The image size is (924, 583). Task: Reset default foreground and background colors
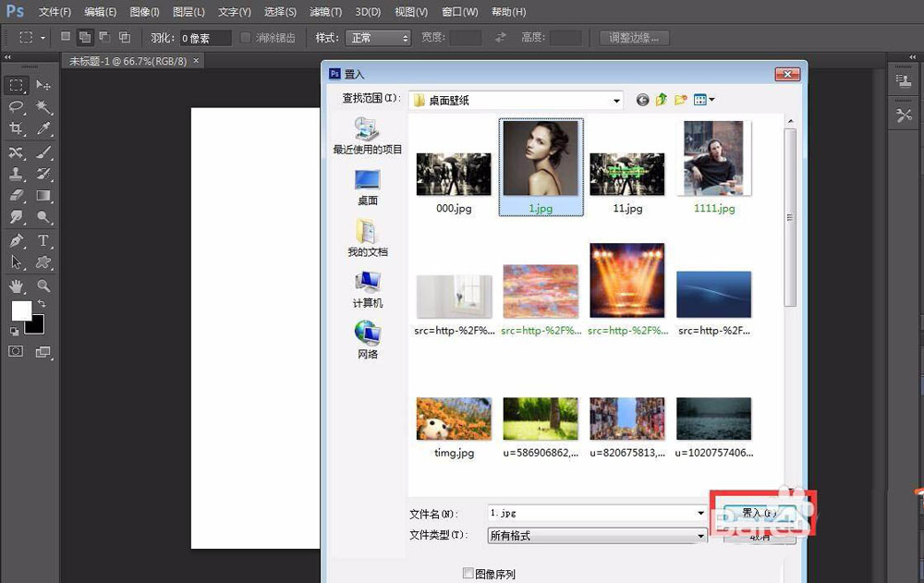14,332
